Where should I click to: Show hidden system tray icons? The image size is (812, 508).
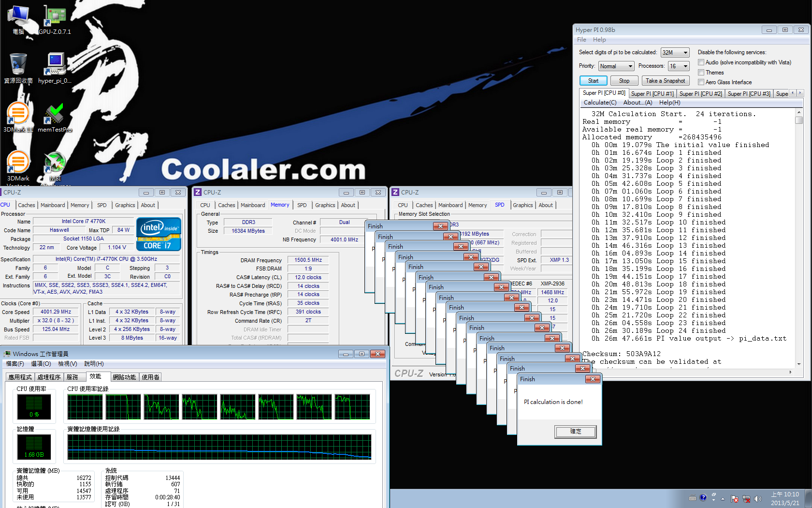click(x=723, y=499)
